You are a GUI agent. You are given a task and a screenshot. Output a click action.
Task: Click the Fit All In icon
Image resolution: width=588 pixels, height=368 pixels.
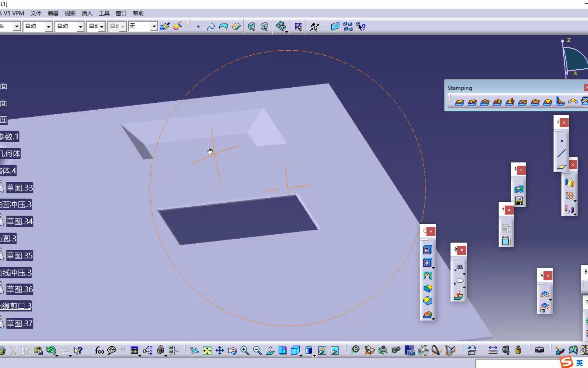(207, 350)
